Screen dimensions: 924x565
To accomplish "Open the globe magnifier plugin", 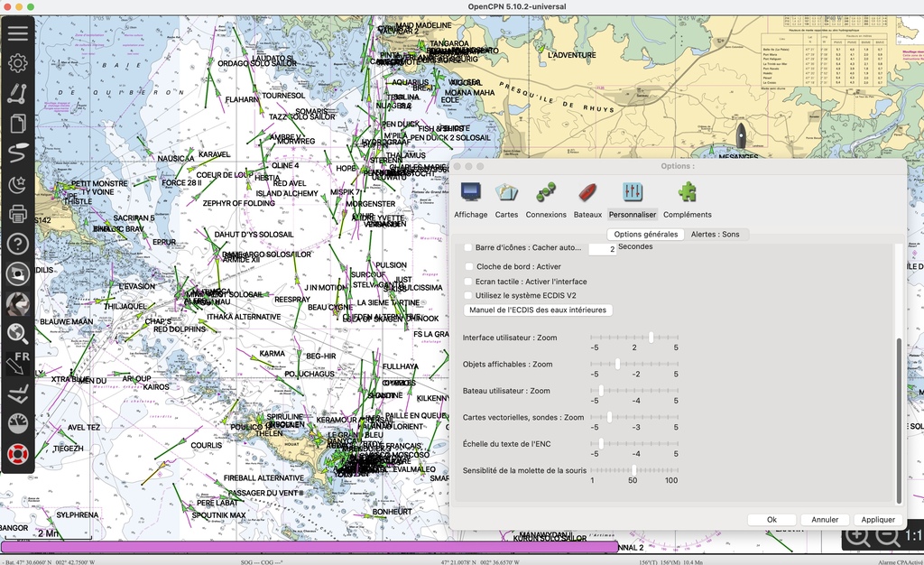I will pyautogui.click(x=18, y=333).
